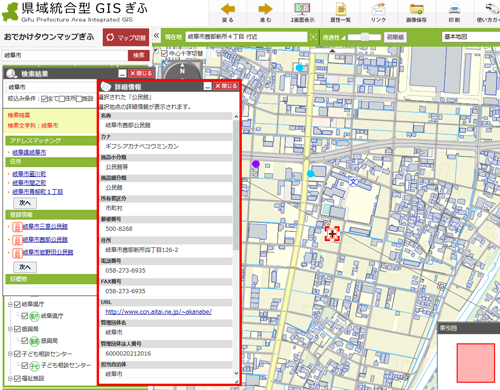Click detail panel scroll-down arrow
The height and width of the screenshot is (390, 500).
(x=236, y=373)
